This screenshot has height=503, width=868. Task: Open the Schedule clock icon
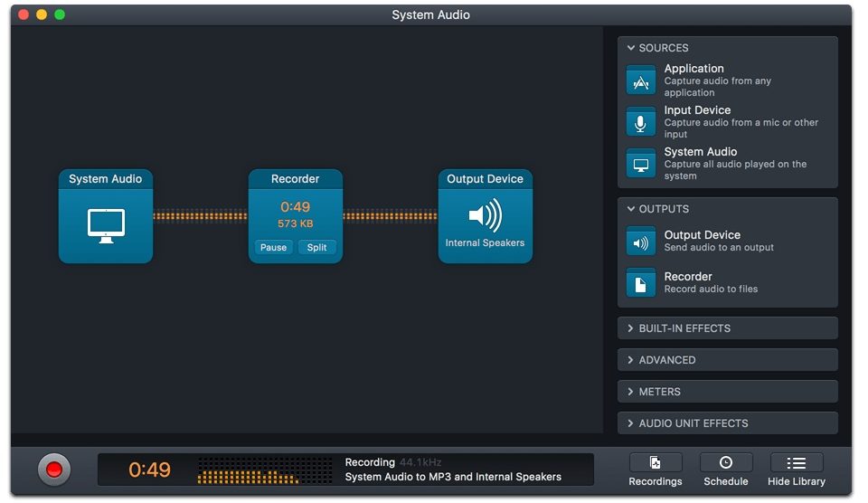pyautogui.click(x=725, y=463)
